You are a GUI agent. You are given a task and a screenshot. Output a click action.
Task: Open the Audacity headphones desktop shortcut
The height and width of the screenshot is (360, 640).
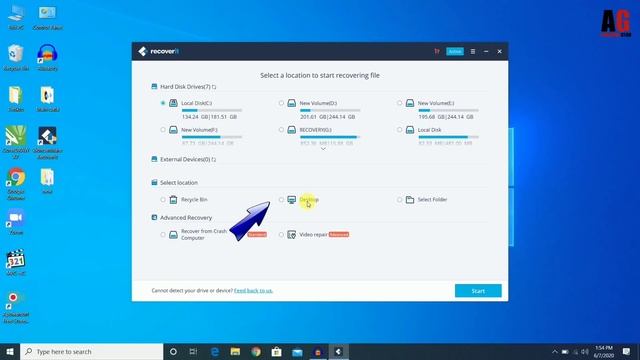coord(47,58)
